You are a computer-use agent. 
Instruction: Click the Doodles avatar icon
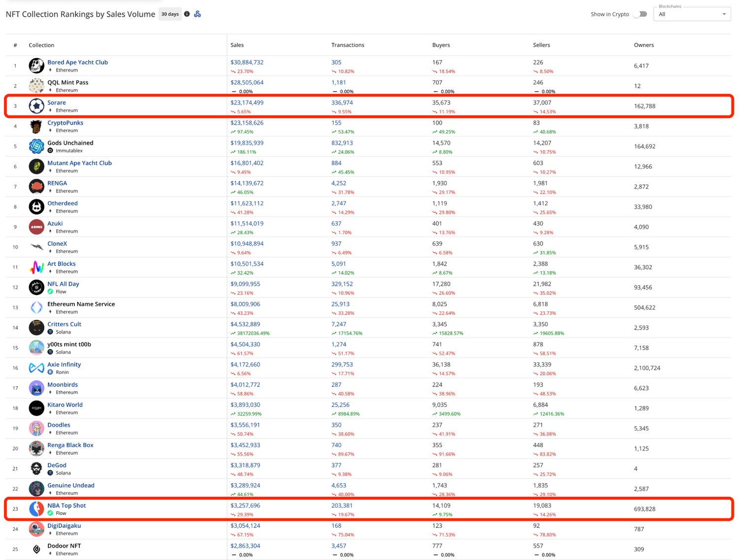[36, 428]
